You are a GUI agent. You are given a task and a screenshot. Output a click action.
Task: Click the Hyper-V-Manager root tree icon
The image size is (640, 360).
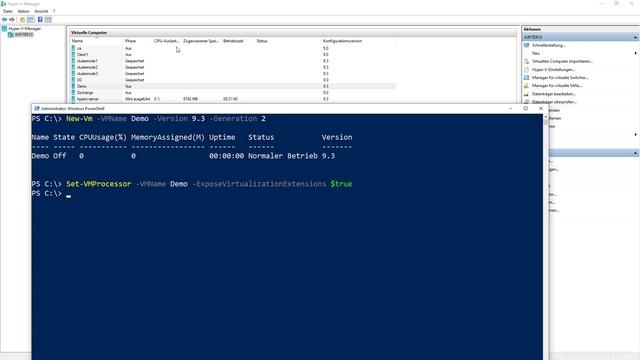tap(4, 29)
